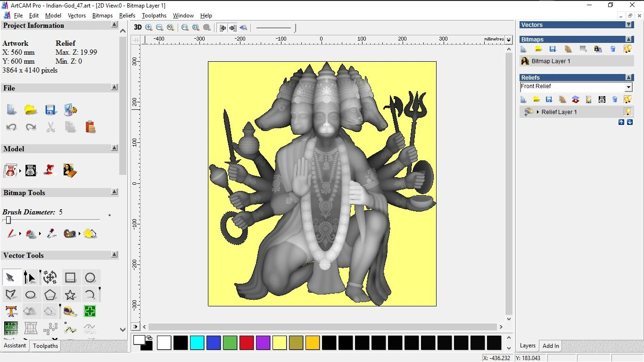Screen dimensions: 644x362
Task: Expand Relief Layer 1 tree arrow
Action: tap(539, 112)
